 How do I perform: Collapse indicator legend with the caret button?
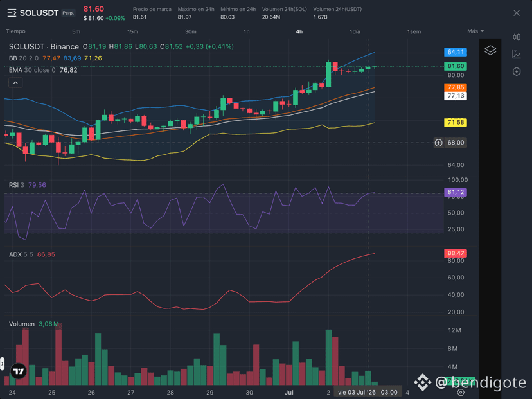pos(15,83)
